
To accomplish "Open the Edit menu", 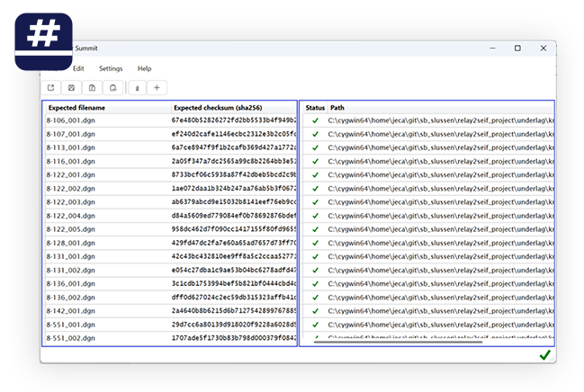I will (78, 68).
